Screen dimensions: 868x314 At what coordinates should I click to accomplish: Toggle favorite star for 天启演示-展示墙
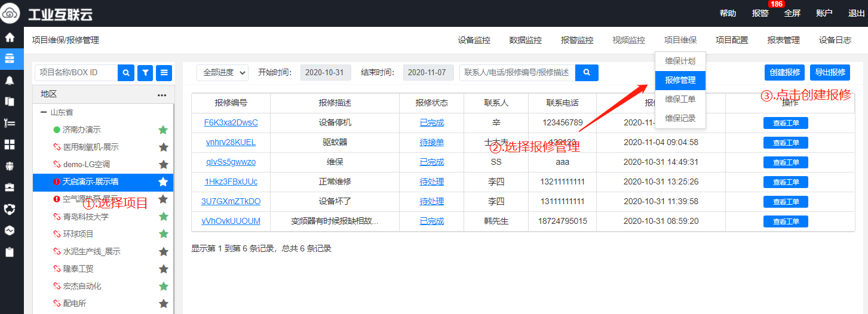pos(163,181)
